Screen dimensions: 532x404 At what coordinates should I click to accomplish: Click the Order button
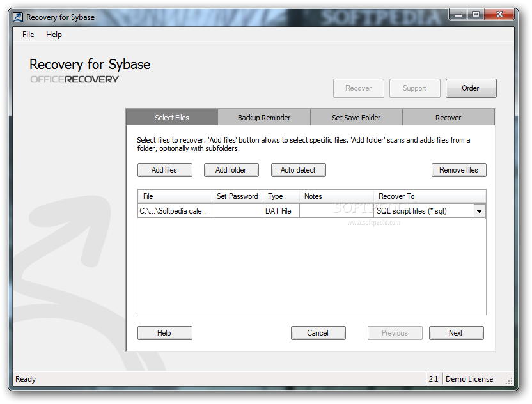click(471, 88)
